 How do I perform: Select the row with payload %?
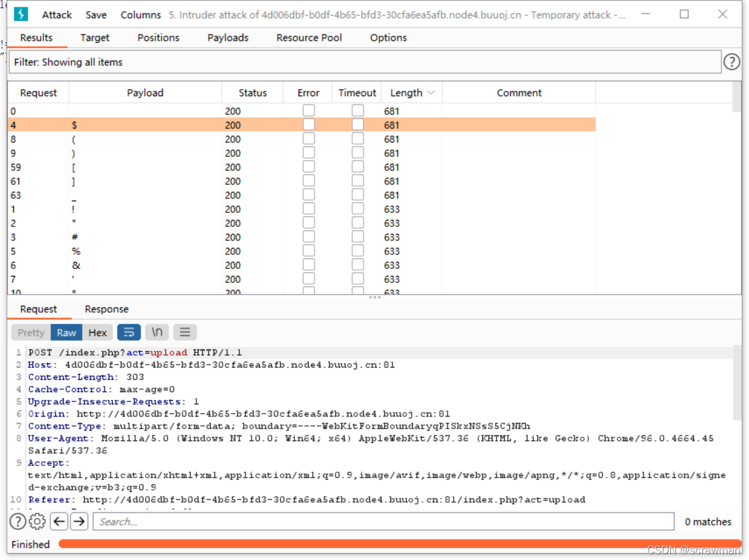pos(302,251)
